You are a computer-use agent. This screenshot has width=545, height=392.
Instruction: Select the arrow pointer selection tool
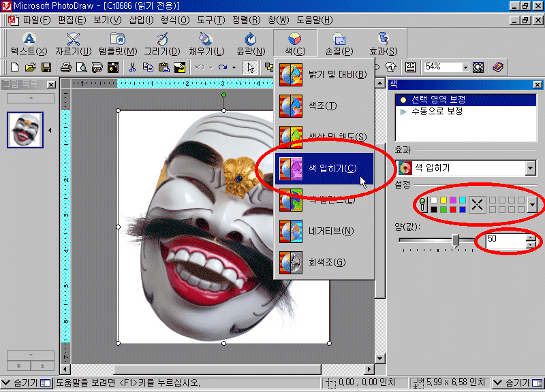250,67
